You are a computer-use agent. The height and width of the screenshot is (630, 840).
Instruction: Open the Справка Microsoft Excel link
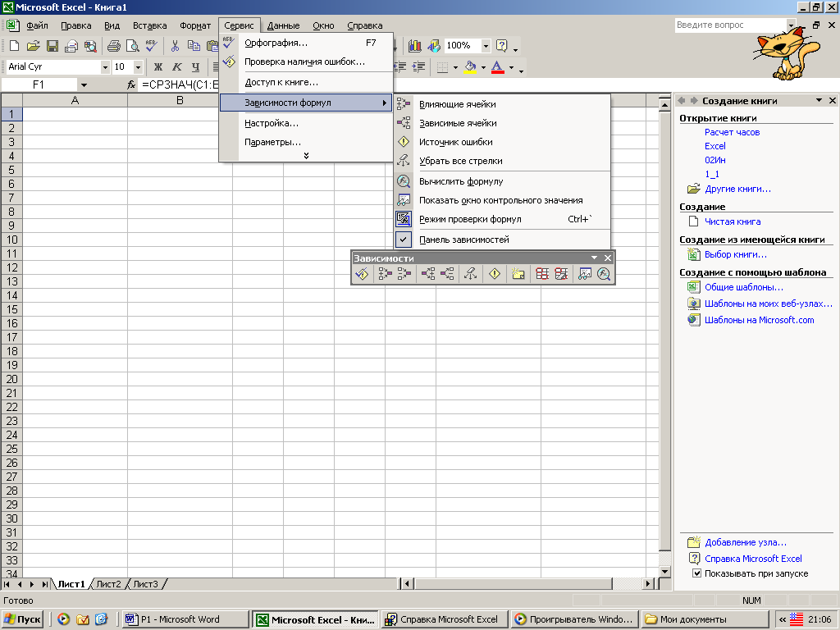(x=753, y=558)
